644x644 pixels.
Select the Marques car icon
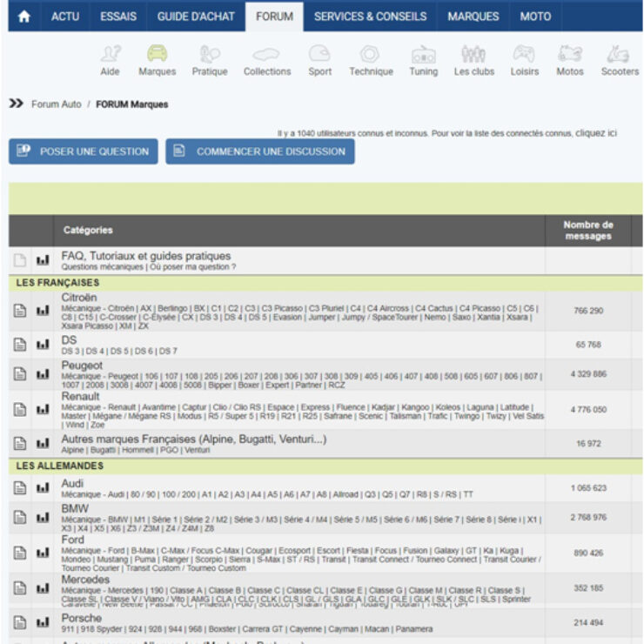157,54
